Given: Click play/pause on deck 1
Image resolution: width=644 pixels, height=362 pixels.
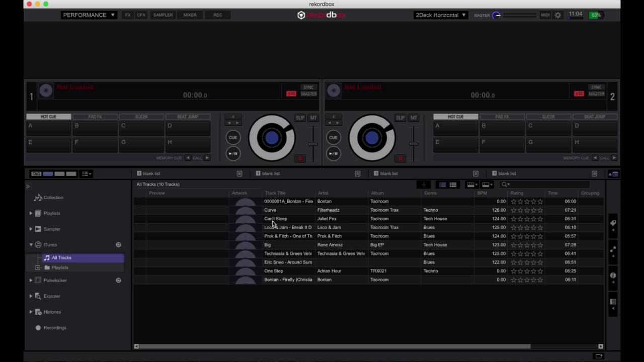Looking at the screenshot, I should click(x=233, y=154).
